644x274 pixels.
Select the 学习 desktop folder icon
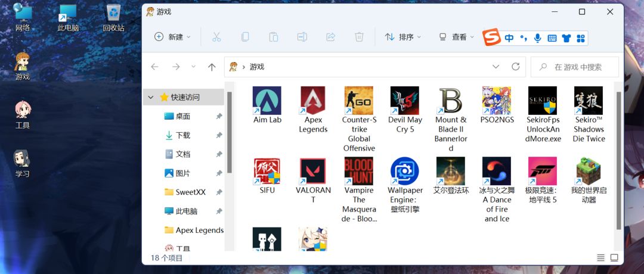[23, 163]
